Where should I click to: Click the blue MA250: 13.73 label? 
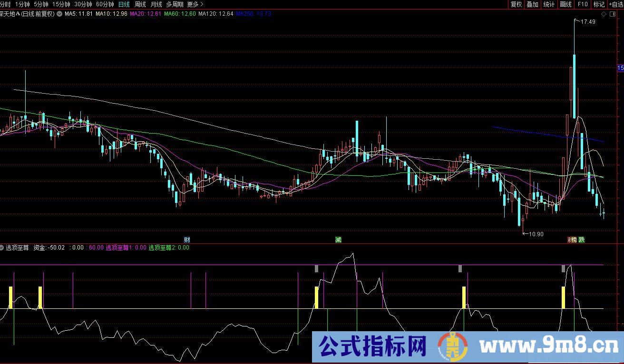point(253,14)
